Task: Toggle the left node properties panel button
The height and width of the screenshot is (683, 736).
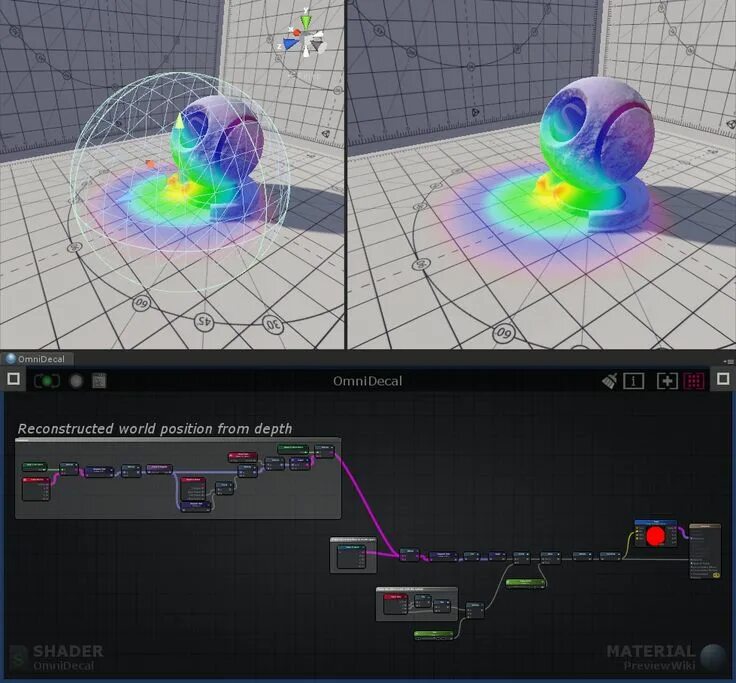Action: pos(14,379)
